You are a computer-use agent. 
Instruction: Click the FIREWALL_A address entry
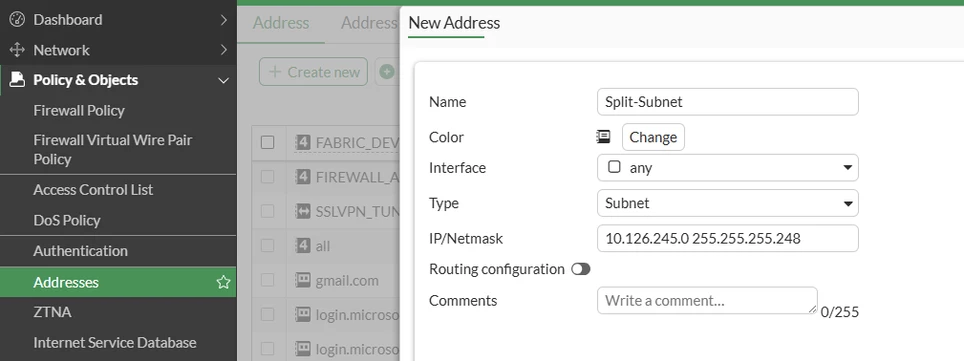pyautogui.click(x=357, y=177)
